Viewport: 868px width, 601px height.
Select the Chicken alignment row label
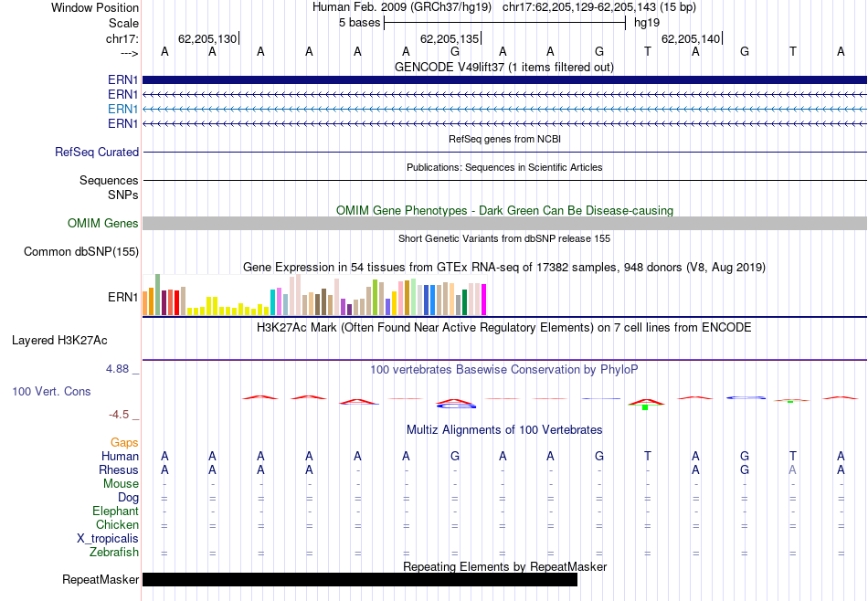pyautogui.click(x=117, y=524)
